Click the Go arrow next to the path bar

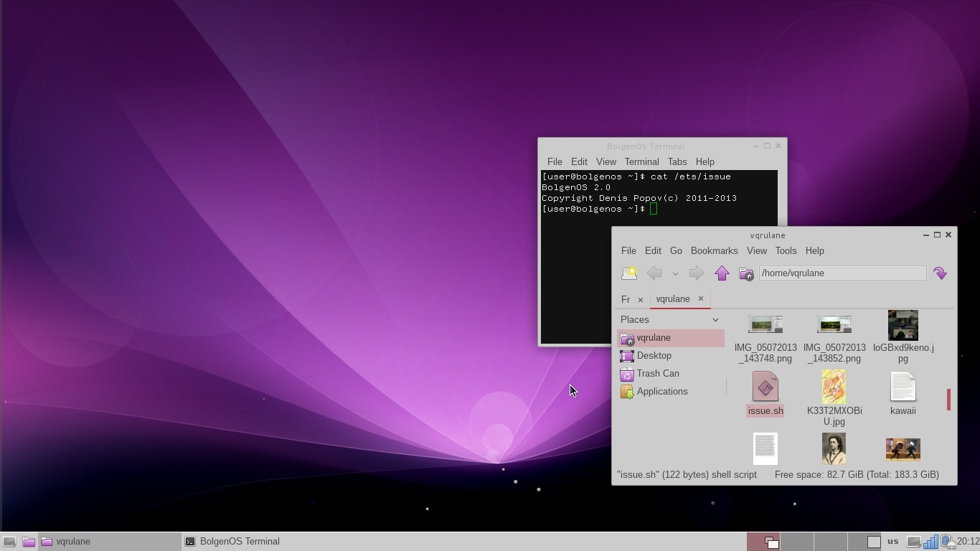[940, 273]
